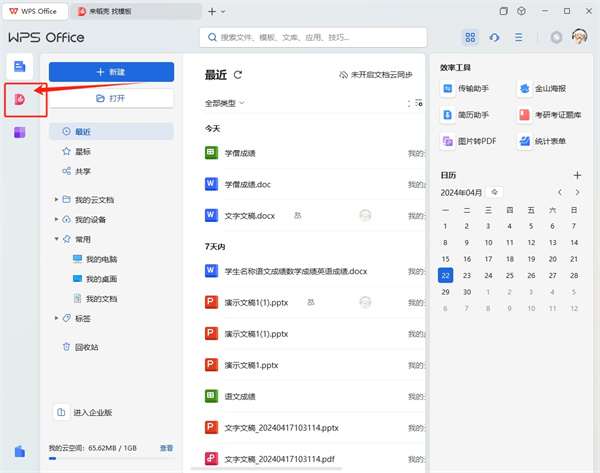
Task: Refresh the 最近 file list
Action: [238, 75]
